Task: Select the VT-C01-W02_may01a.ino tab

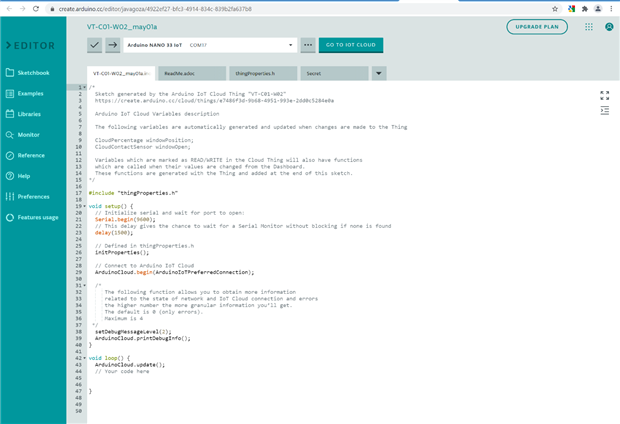Action: click(121, 74)
